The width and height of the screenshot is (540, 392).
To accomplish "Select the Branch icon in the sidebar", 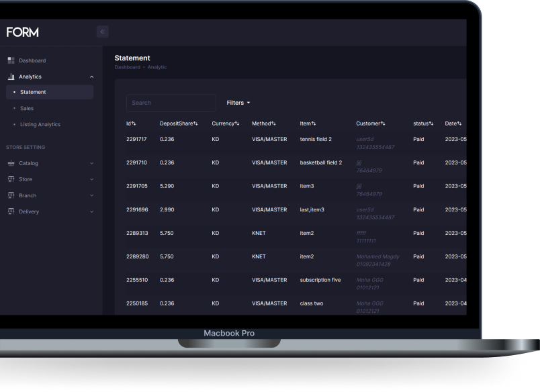I will [11, 195].
